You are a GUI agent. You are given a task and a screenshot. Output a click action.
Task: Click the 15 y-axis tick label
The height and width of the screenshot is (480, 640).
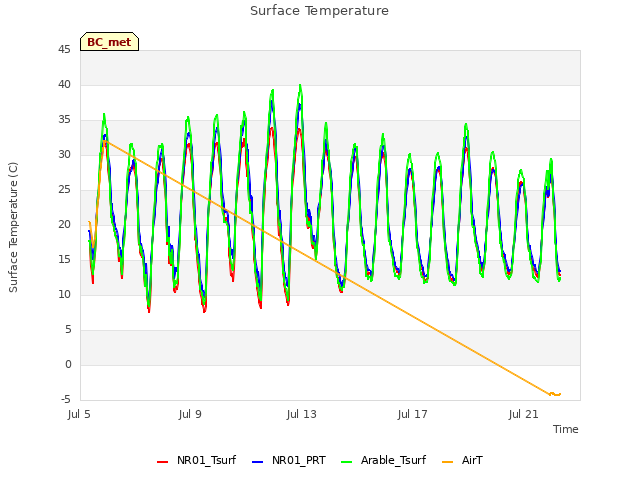click(64, 260)
